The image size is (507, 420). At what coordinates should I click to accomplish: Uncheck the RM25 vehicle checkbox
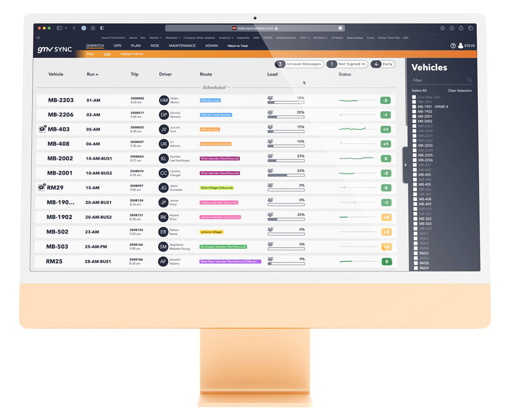click(x=415, y=253)
